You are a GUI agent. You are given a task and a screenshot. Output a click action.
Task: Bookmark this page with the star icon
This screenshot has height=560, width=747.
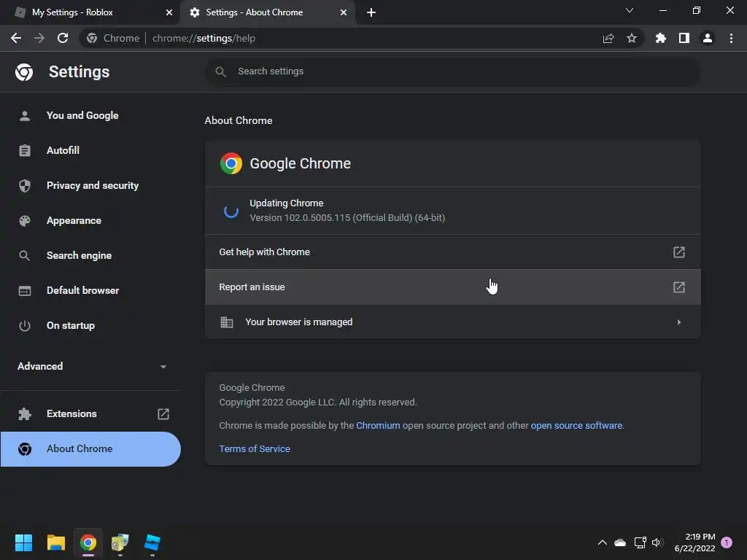632,38
